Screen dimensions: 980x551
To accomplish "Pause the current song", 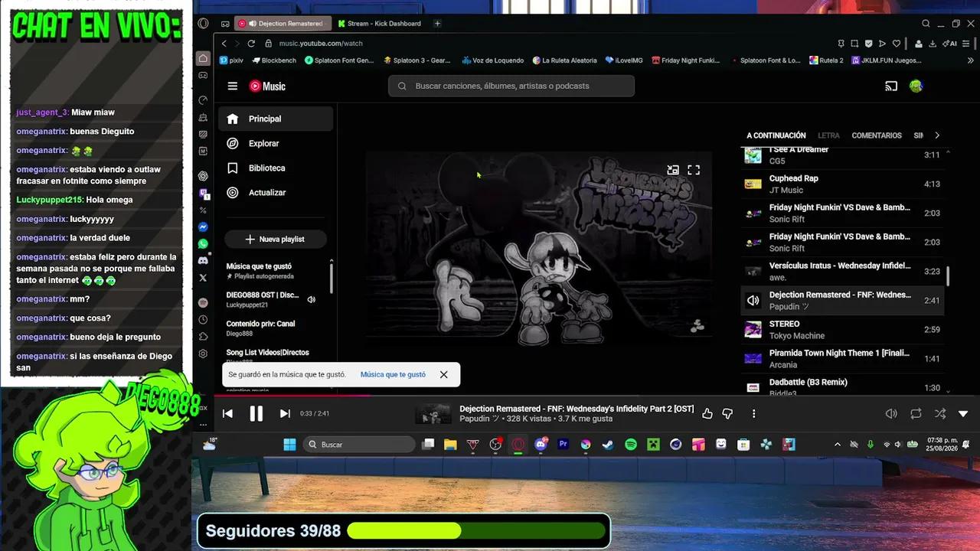I will pos(256,414).
